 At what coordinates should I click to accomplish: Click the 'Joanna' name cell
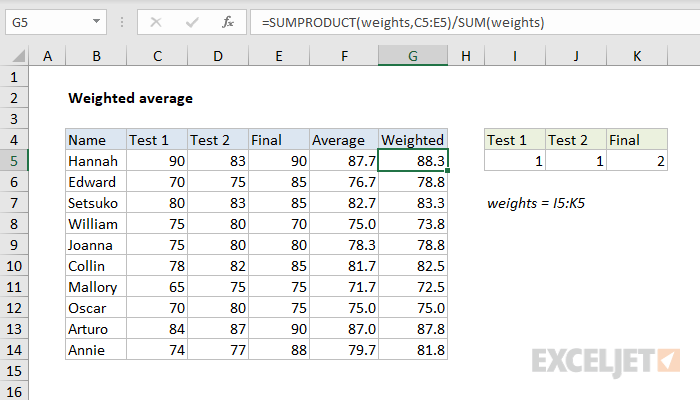(96, 245)
